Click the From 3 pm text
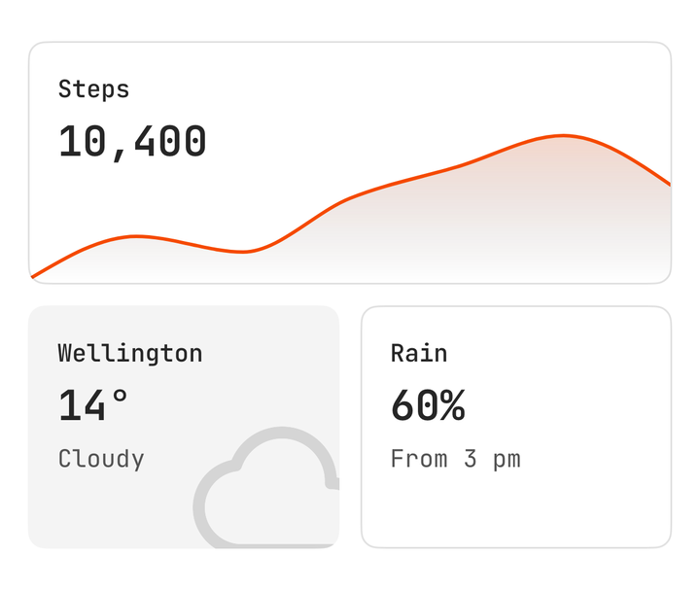Image resolution: width=700 pixels, height=591 pixels. coord(456,459)
